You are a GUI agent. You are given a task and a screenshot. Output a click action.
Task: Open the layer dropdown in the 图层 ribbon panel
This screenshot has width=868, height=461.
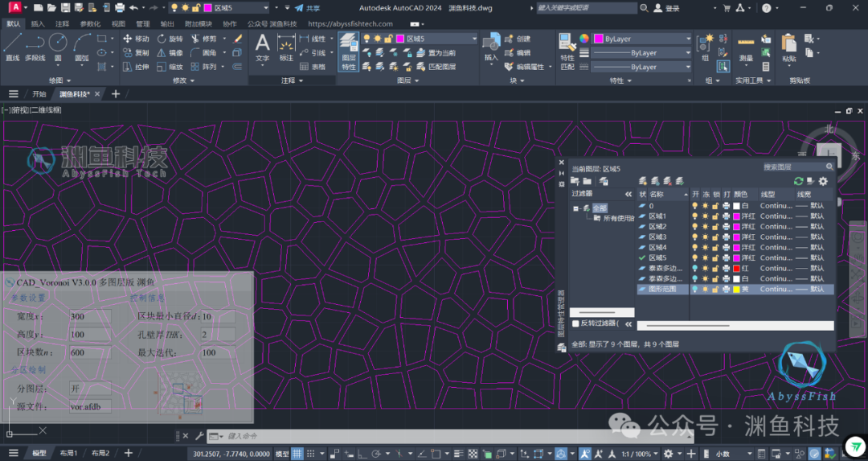click(x=474, y=39)
